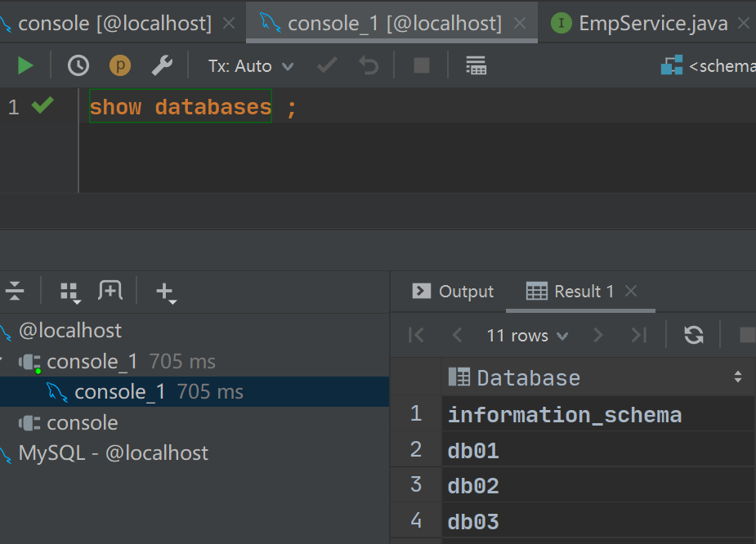Click sort arrows on Database column
This screenshot has width=756, height=544.
(738, 377)
